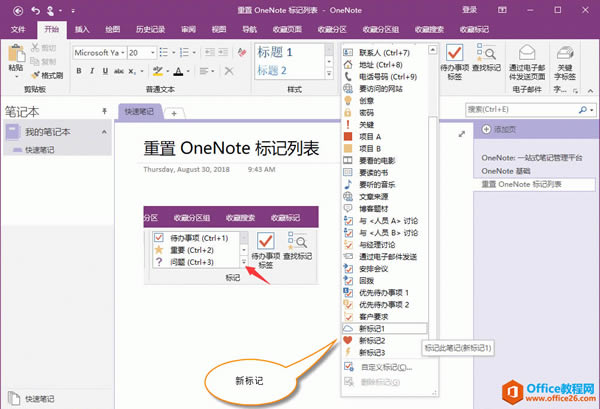Image resolution: width=600 pixels, height=409 pixels.
Task: Click the font color A icon
Action: 178,71
